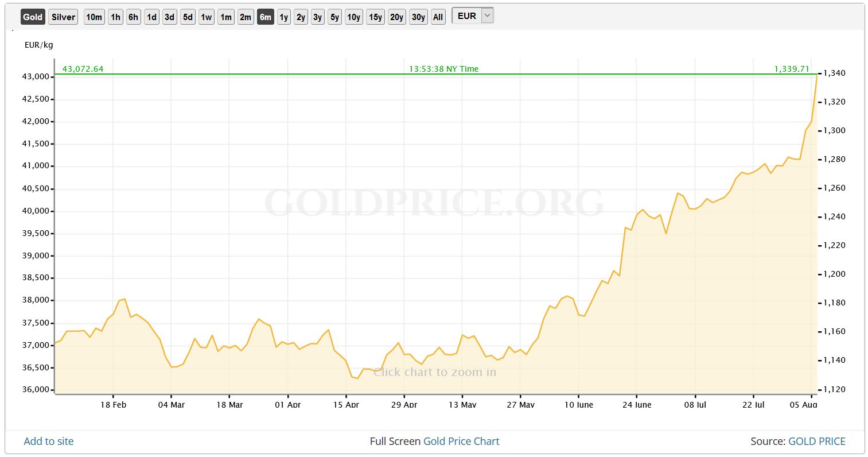View the 5y gold price history
The height and width of the screenshot is (457, 868).
334,17
